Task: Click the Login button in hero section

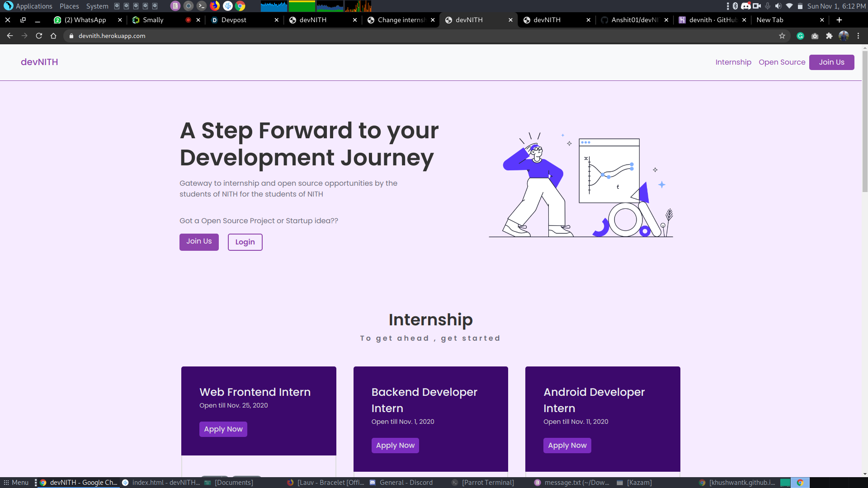Action: [x=245, y=242]
